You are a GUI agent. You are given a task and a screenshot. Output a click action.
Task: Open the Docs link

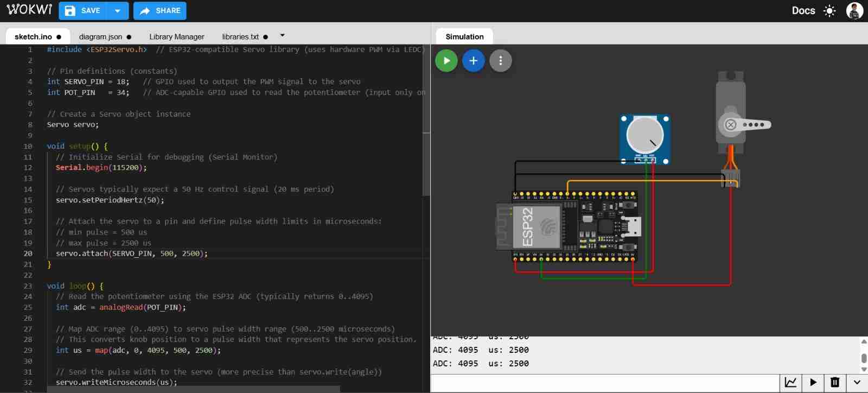coord(803,11)
